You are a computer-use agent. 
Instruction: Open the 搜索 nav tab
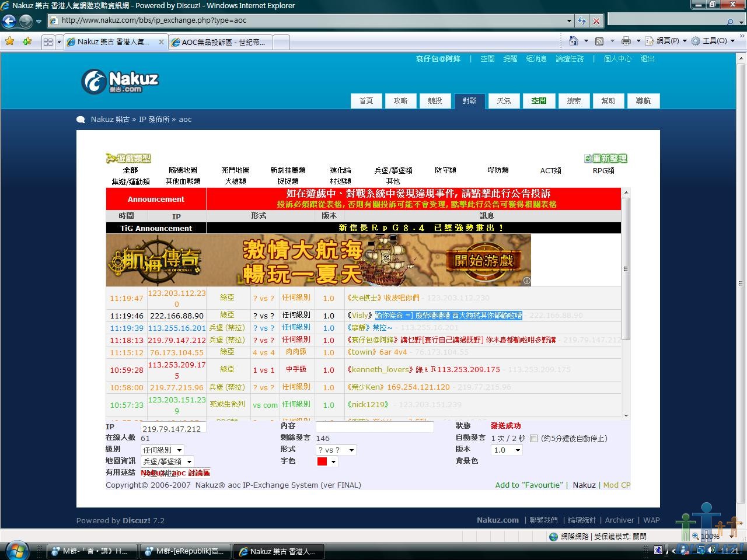point(574,101)
